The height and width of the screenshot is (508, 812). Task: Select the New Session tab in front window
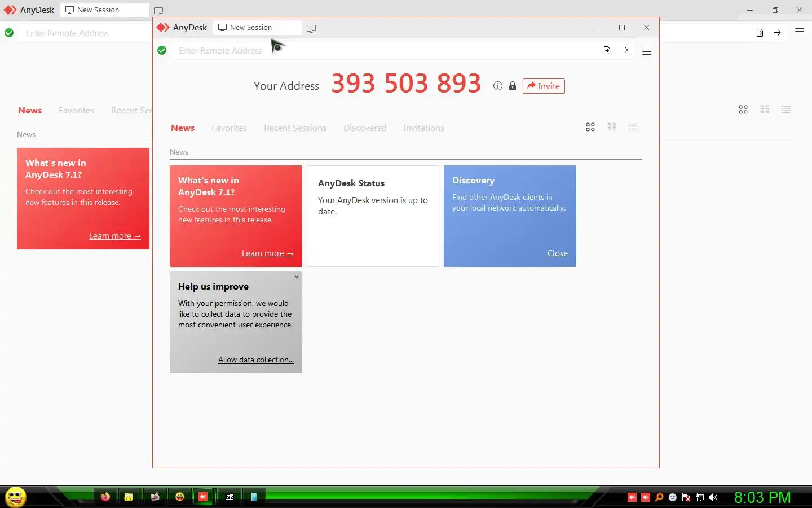[258, 27]
